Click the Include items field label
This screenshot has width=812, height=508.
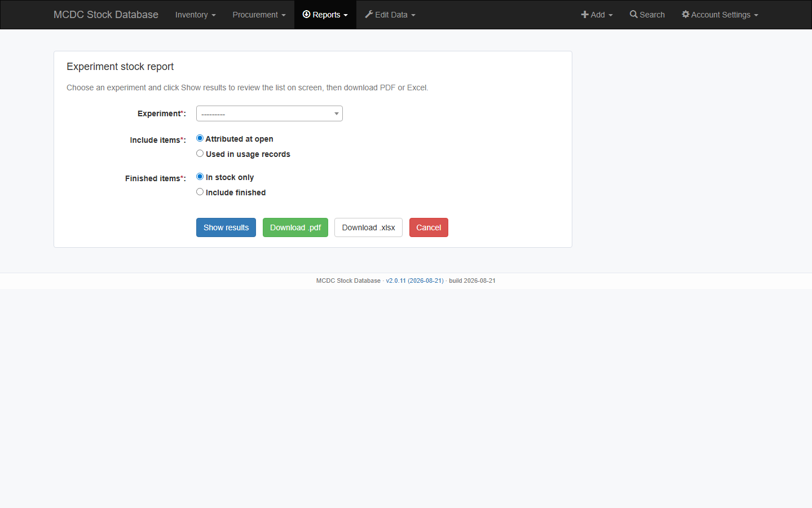point(158,140)
